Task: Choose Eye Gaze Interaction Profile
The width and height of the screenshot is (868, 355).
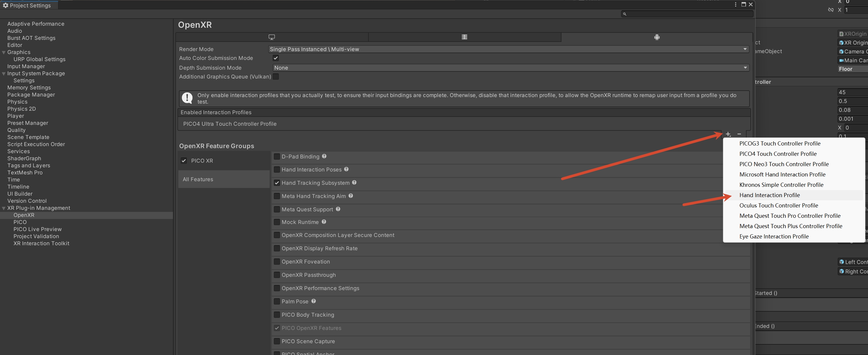Action: click(793, 237)
